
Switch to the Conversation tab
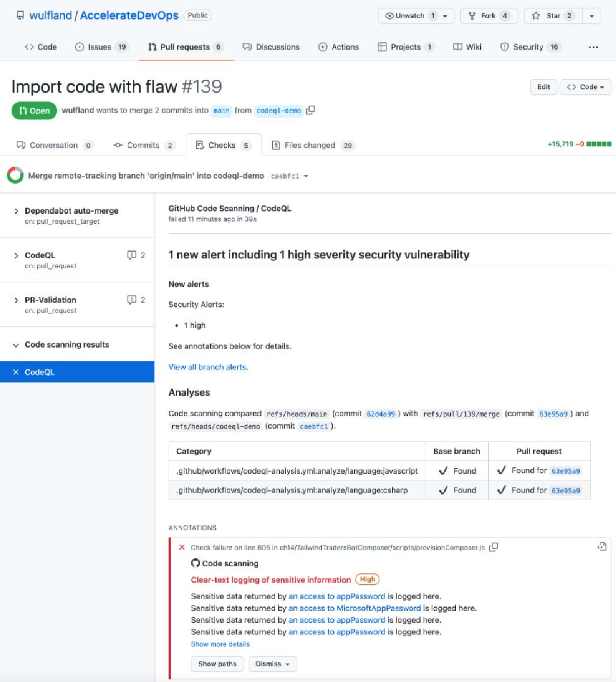click(55, 145)
